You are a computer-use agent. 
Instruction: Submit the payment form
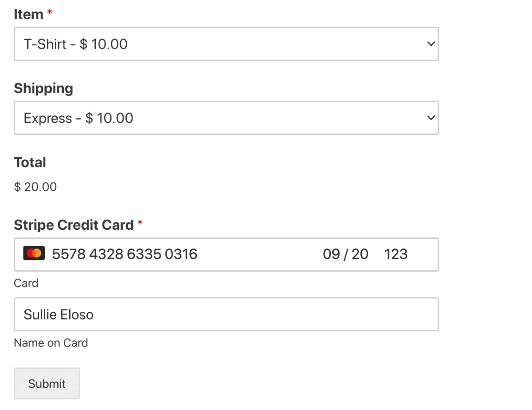[x=47, y=383]
